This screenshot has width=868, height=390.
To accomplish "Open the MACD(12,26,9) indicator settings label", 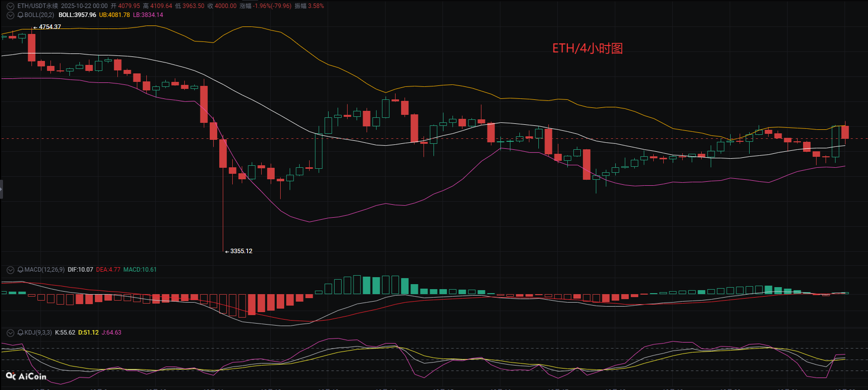I will 44,270.
